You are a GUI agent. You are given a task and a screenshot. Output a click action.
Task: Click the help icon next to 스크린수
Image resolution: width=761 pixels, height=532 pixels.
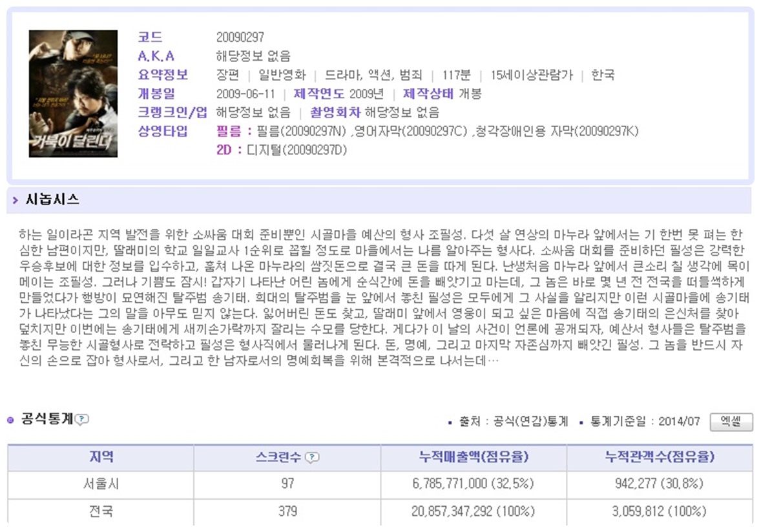point(312,458)
